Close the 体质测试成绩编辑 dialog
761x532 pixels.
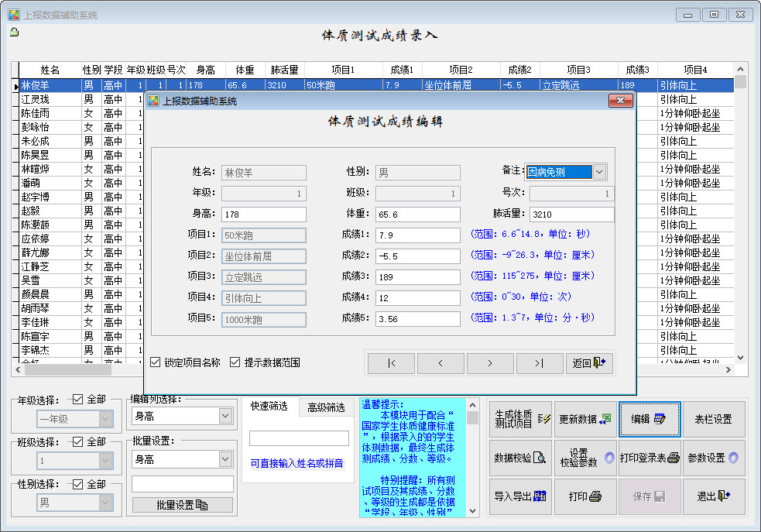621,101
